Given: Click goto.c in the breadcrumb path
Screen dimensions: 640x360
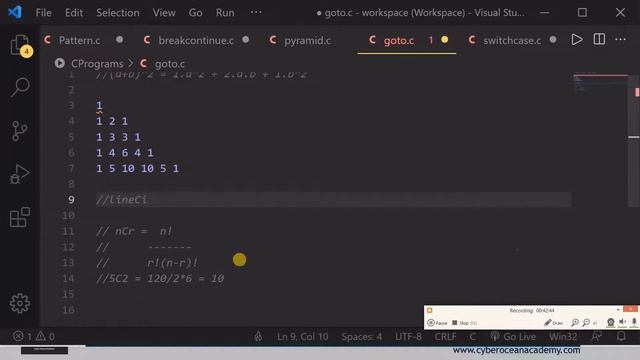Looking at the screenshot, I should pos(169,64).
